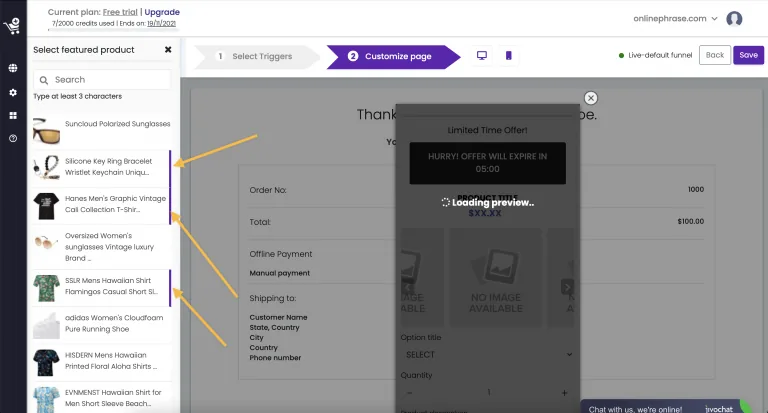Click center No Image Available placeholder
768x413 pixels.
[496, 277]
